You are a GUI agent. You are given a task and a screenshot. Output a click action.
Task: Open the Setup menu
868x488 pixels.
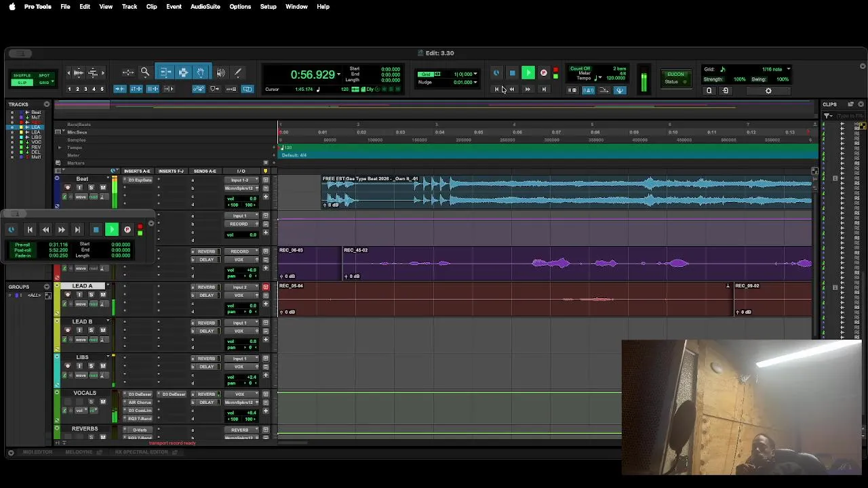[x=269, y=7]
